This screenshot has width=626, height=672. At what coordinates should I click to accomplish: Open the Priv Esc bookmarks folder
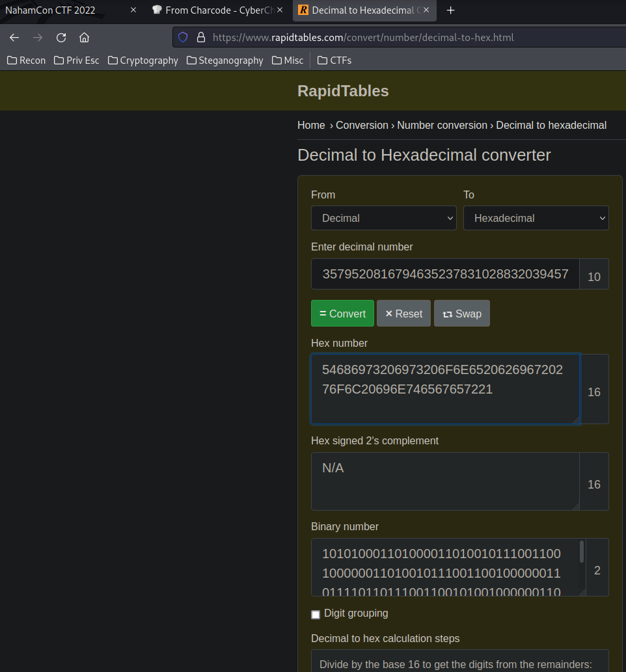(x=77, y=60)
